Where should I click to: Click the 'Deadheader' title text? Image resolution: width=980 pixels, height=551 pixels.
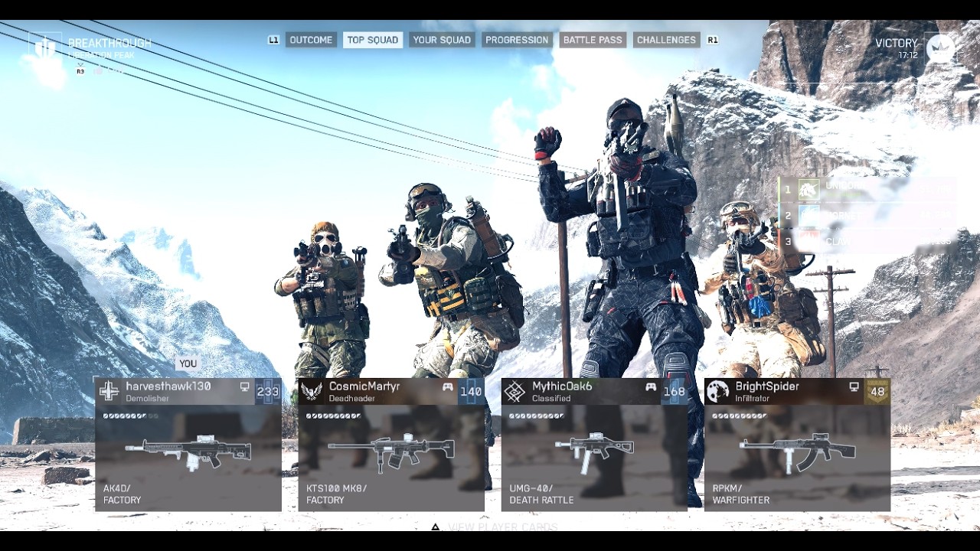point(351,399)
